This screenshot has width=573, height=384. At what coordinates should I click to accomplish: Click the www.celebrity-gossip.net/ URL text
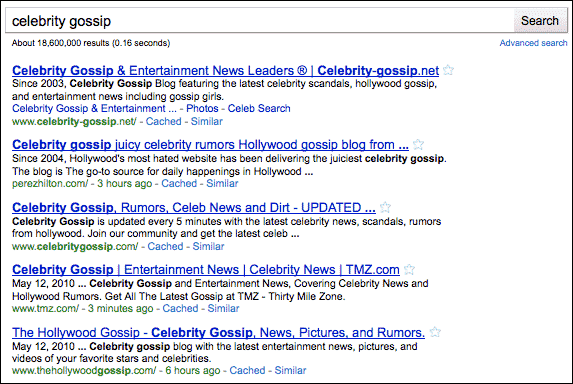[x=74, y=121]
